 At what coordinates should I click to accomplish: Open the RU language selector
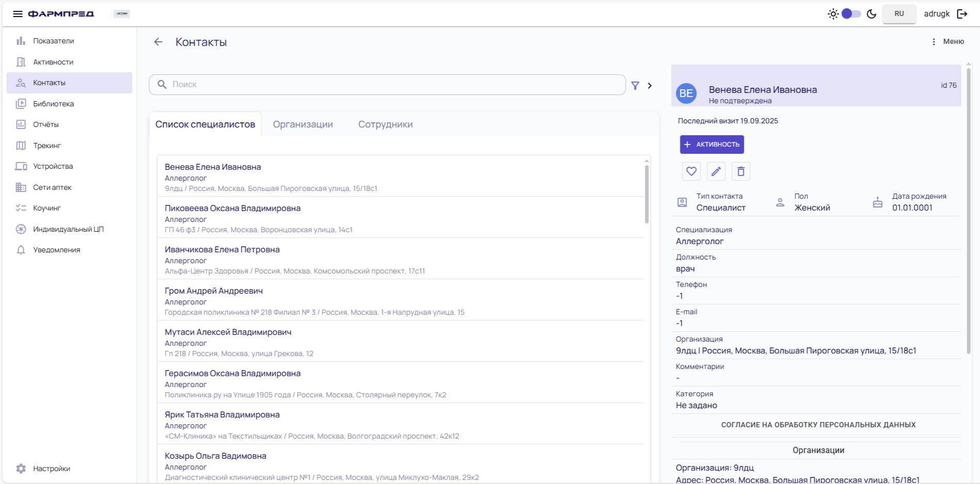click(x=899, y=14)
